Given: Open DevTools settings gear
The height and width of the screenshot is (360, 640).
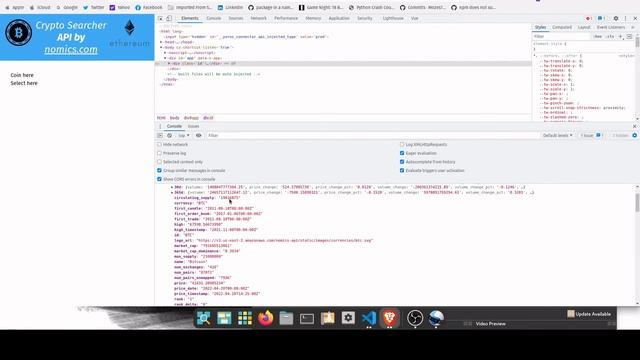Looking at the screenshot, I should 616,18.
